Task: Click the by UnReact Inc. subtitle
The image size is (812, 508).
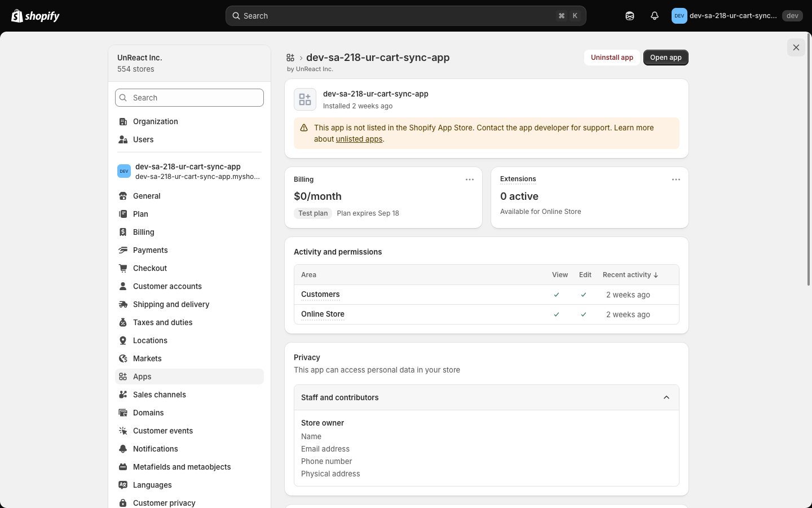Action: pyautogui.click(x=310, y=69)
